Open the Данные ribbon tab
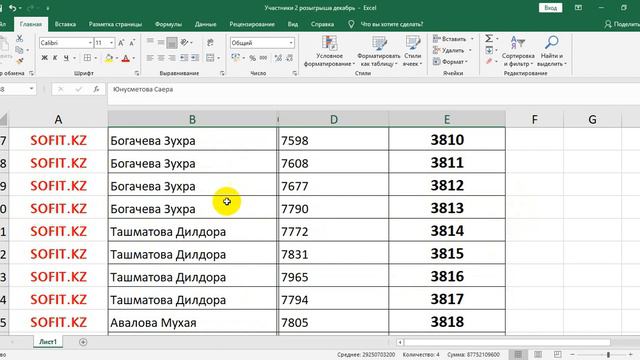 click(205, 24)
